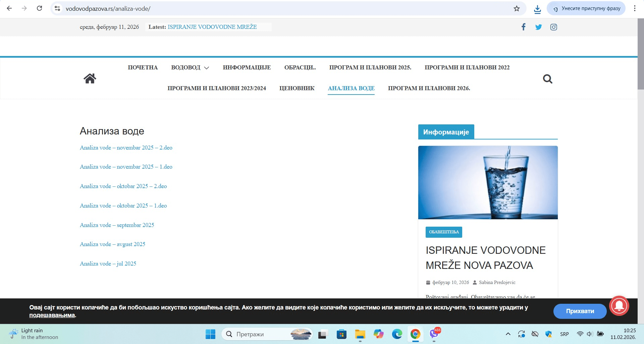Open the Twitter social icon
Viewport: 644px width, 344px height.
click(538, 27)
